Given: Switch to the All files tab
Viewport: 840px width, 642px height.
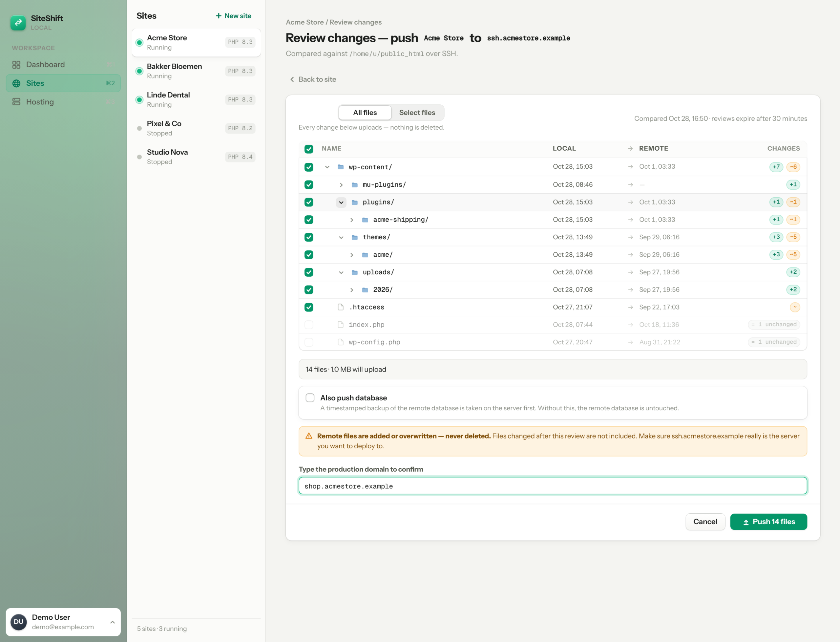Looking at the screenshot, I should [365, 113].
